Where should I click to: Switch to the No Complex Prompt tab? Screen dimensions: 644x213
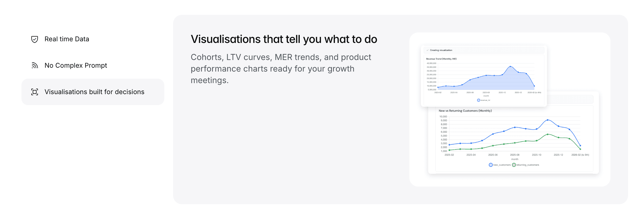coord(76,65)
